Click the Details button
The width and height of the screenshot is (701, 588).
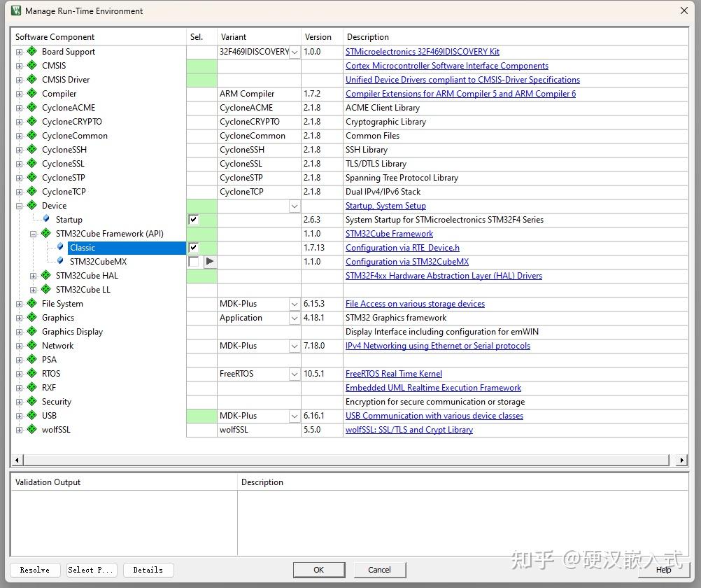pyautogui.click(x=148, y=570)
